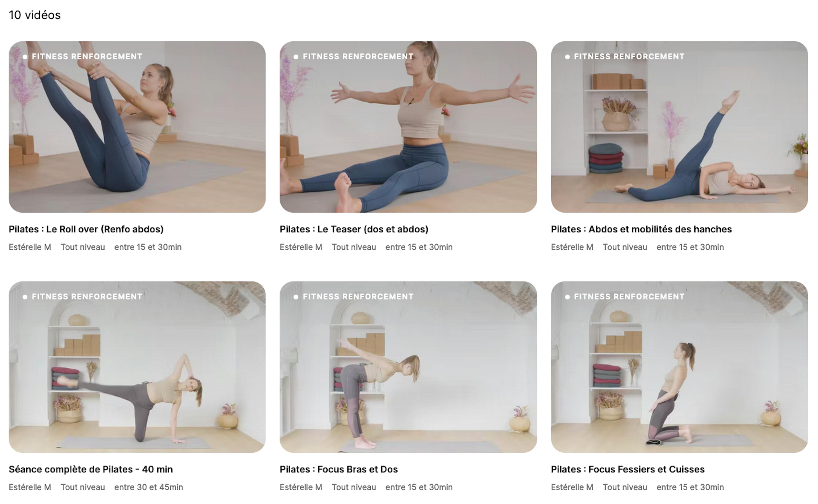Viewport: 818px width, 504px height.
Task: Open the Séance complète 40 min thumbnail
Action: (137, 367)
